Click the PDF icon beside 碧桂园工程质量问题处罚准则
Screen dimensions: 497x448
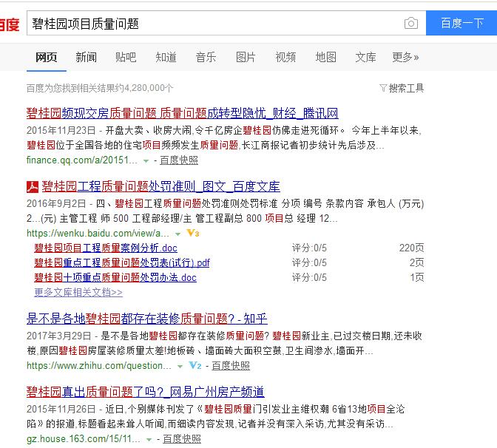pyautogui.click(x=33, y=187)
